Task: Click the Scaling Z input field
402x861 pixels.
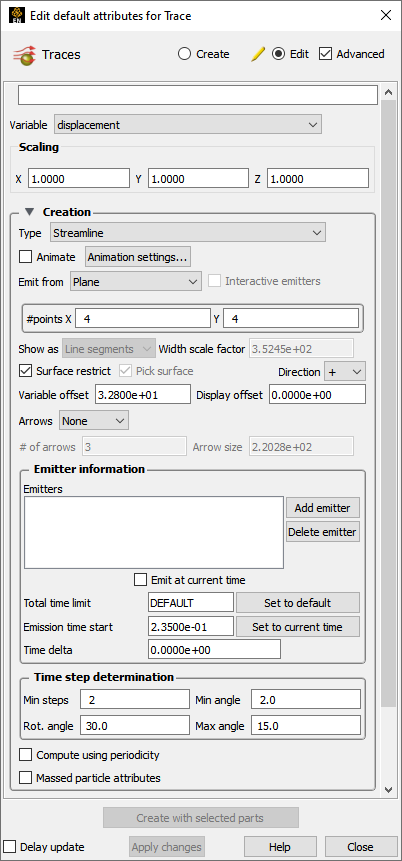Action: (318, 178)
